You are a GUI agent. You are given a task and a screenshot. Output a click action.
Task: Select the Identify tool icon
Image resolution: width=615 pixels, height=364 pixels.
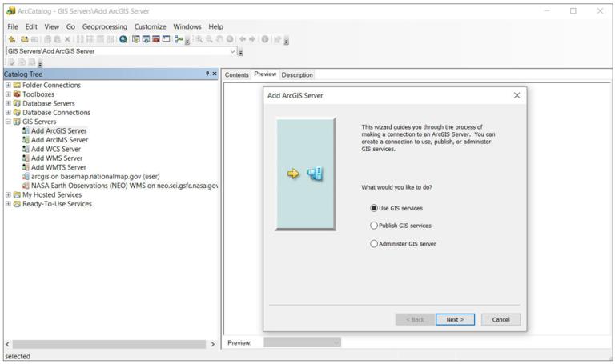265,39
